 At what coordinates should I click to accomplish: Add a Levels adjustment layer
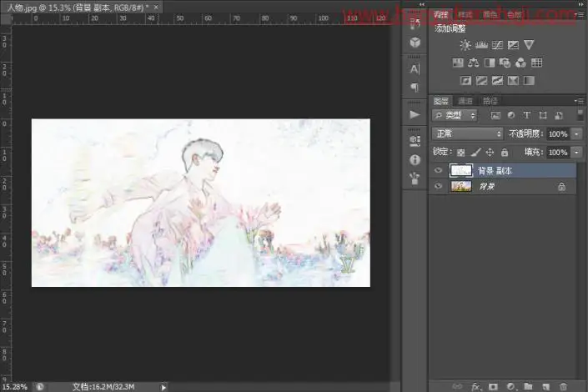tap(481, 45)
